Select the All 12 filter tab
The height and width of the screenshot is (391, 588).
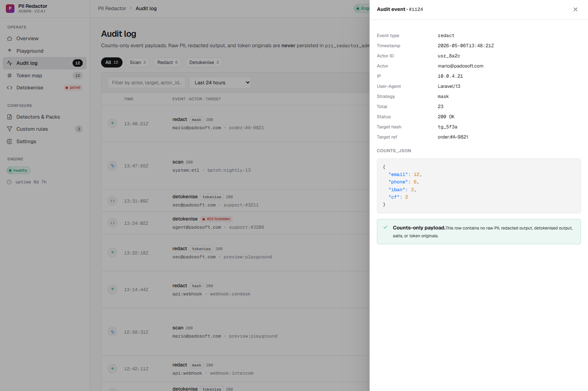(112, 62)
